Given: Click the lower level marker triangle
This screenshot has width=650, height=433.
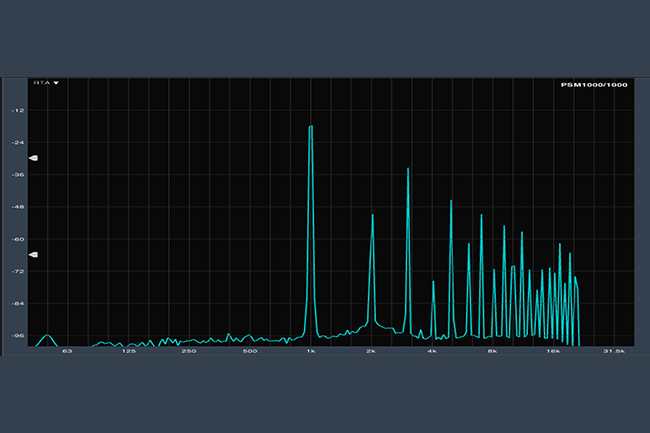Looking at the screenshot, I should (33, 255).
